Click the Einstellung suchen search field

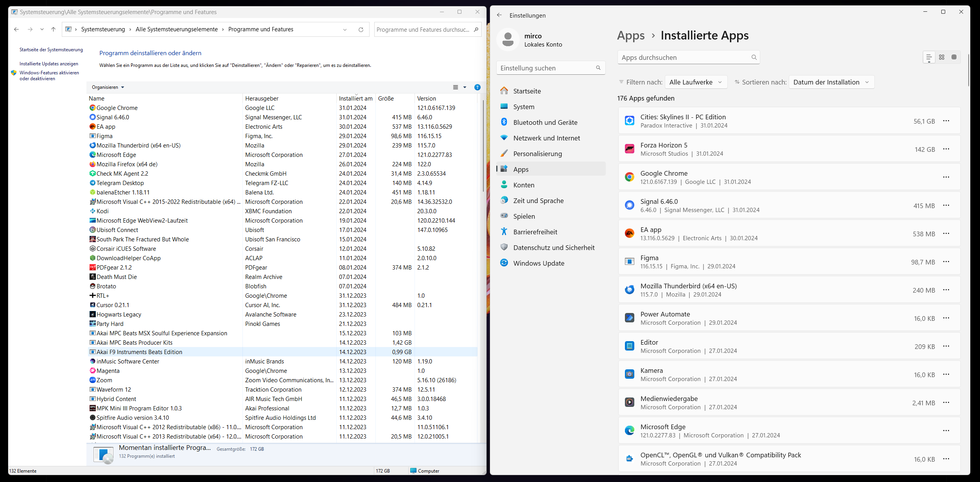pyautogui.click(x=546, y=68)
